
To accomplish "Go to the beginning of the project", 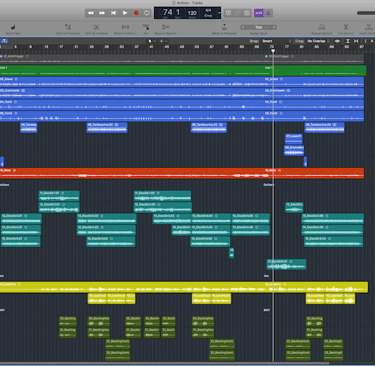I will tap(113, 13).
